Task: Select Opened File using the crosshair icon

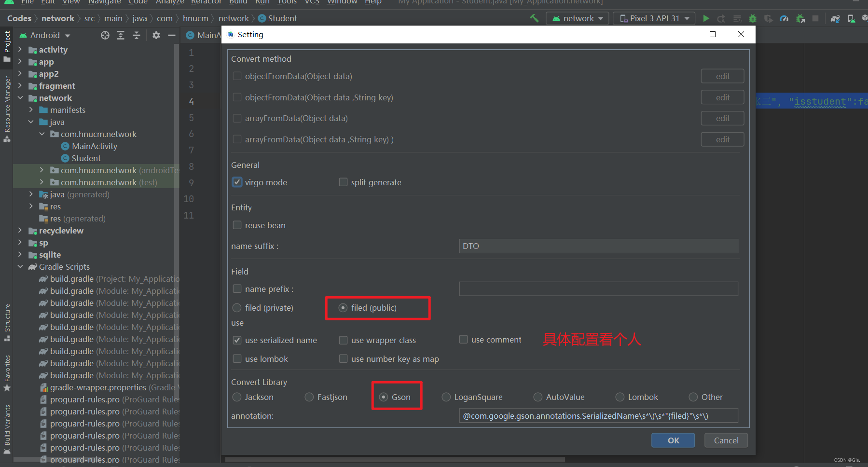Action: pyautogui.click(x=105, y=35)
